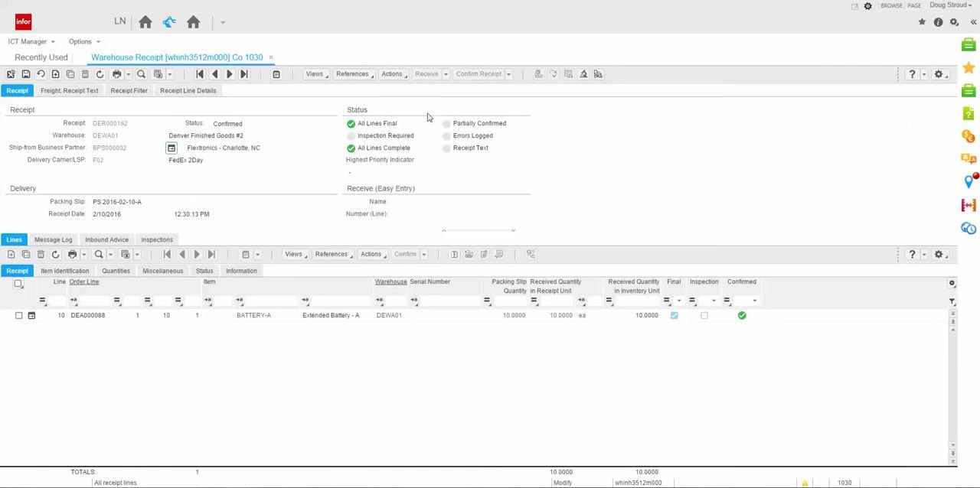
Task: Go to previous record in top toolbar
Action: pos(214,74)
